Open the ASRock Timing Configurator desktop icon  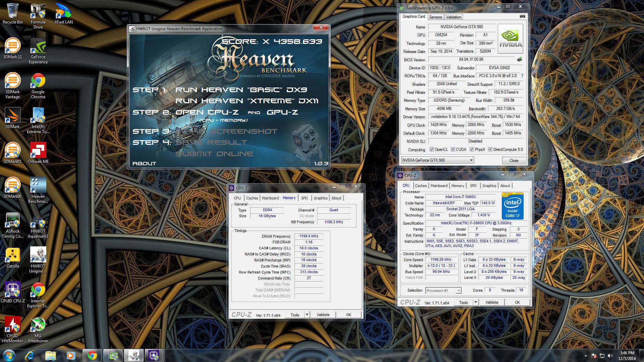coord(13,225)
